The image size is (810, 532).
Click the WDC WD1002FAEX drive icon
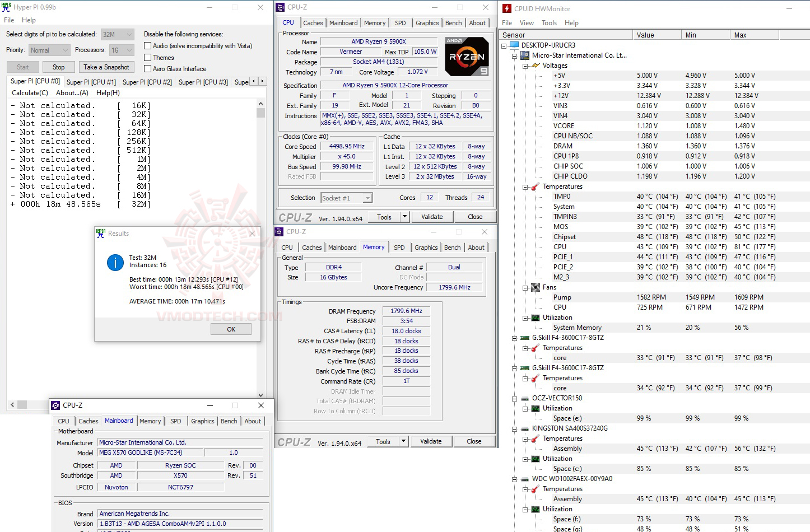(525, 479)
